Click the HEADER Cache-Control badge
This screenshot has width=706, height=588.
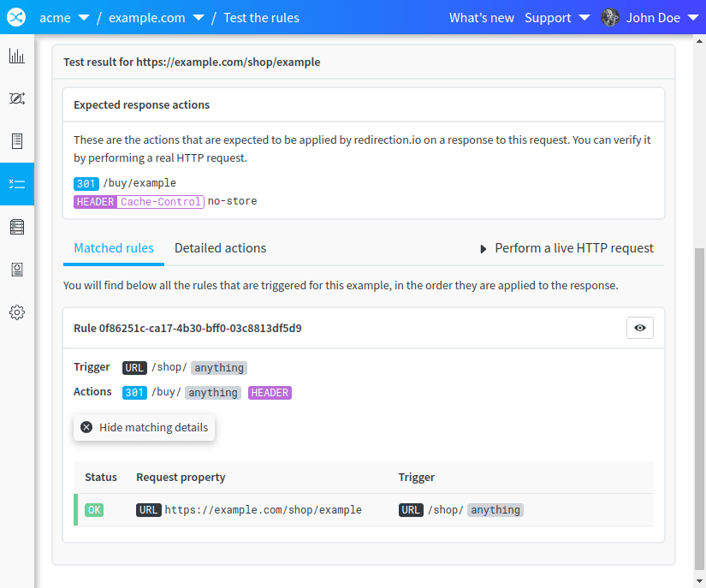139,202
